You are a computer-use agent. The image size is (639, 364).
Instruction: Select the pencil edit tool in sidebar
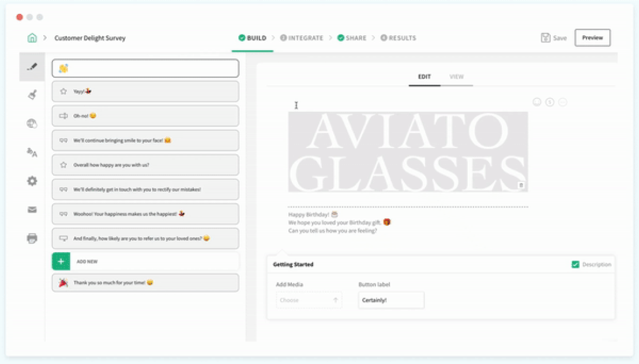[x=32, y=67]
